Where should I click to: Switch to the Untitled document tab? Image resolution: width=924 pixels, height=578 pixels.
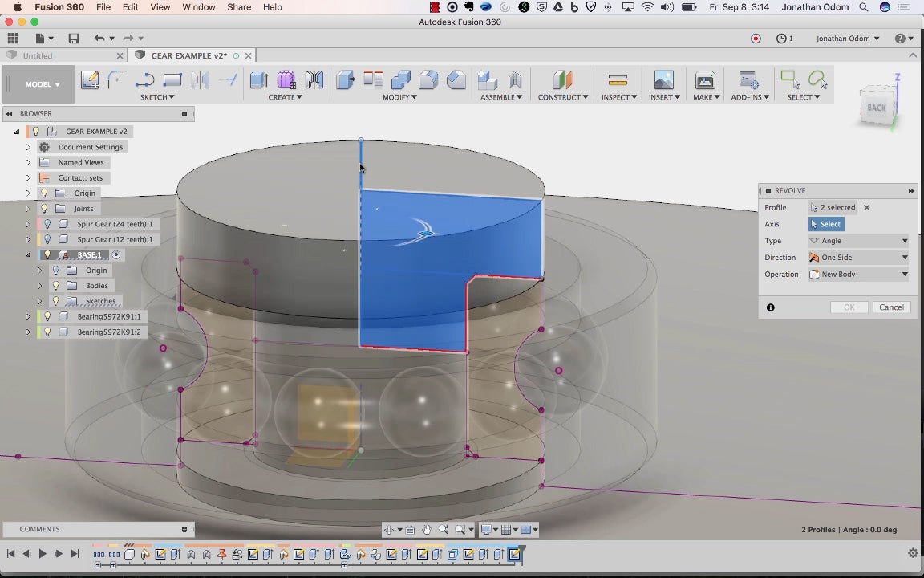click(38, 56)
